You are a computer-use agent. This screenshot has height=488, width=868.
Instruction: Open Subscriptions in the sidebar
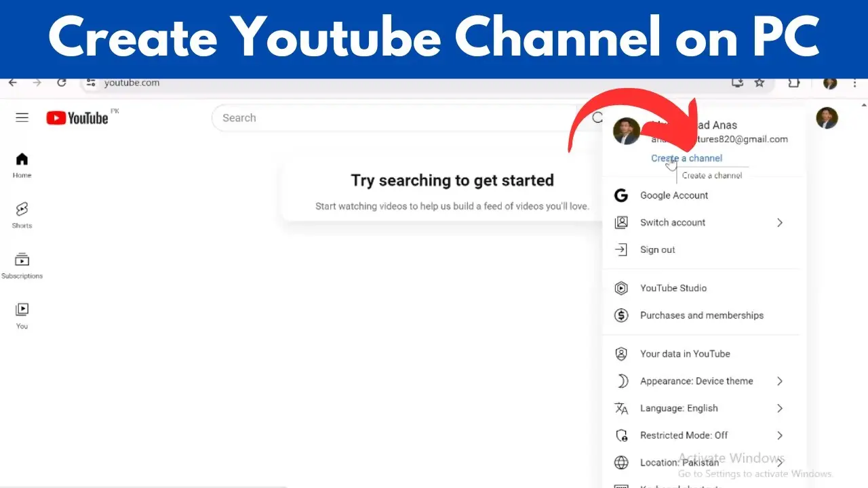pos(22,266)
